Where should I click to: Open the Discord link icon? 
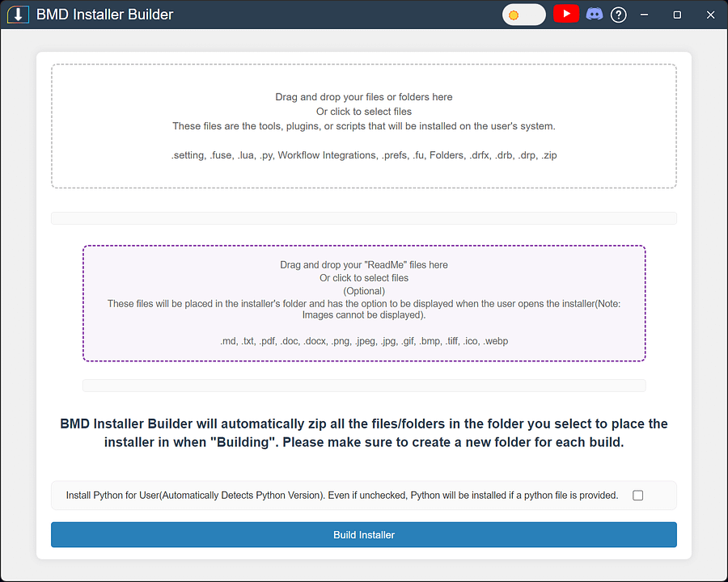tap(594, 15)
